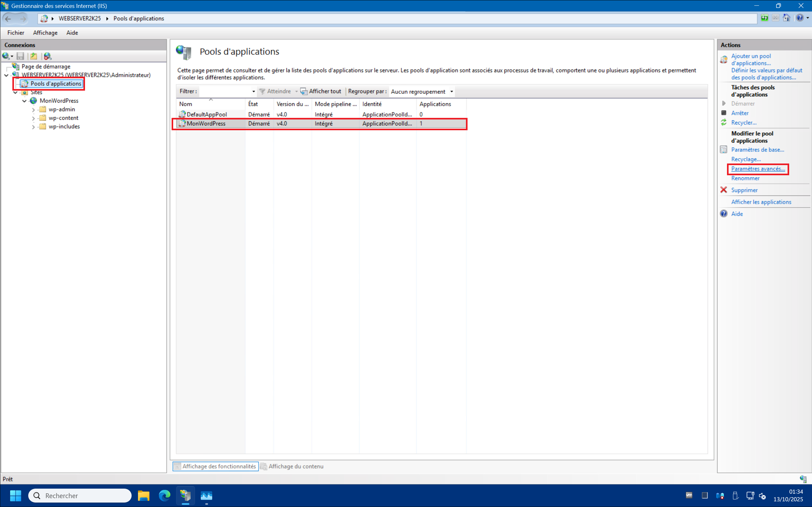The width and height of the screenshot is (812, 507).
Task: Click the home icon in address bar
Action: 787,18
